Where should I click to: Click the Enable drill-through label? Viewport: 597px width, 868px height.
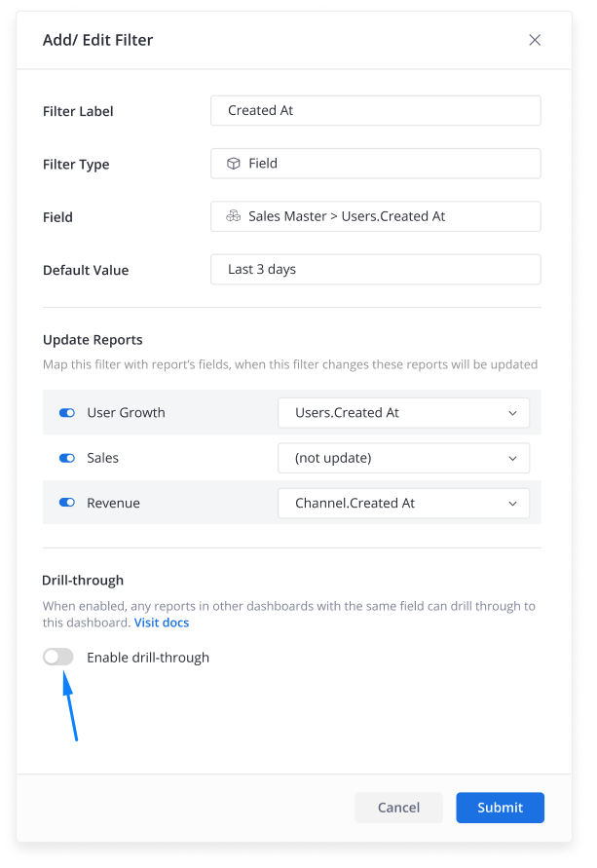pos(148,658)
